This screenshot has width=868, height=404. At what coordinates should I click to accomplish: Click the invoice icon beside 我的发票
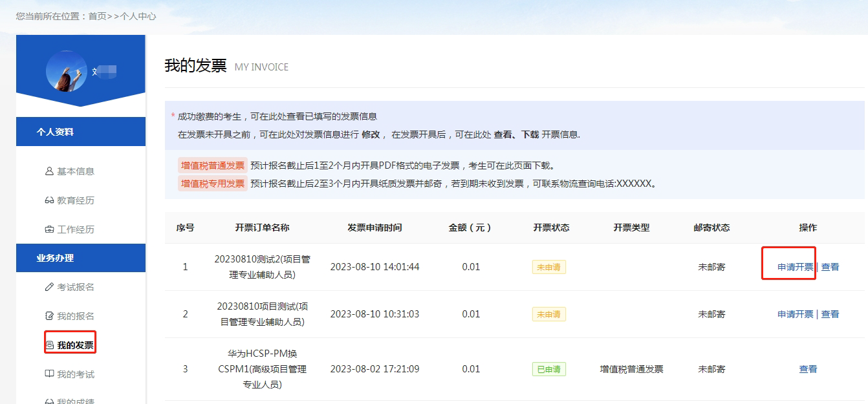50,345
